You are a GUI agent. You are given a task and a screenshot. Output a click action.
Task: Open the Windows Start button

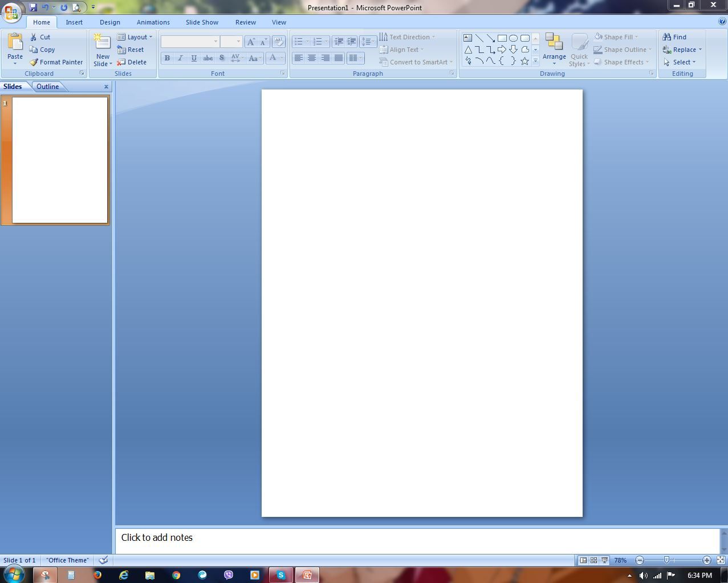[x=14, y=574]
